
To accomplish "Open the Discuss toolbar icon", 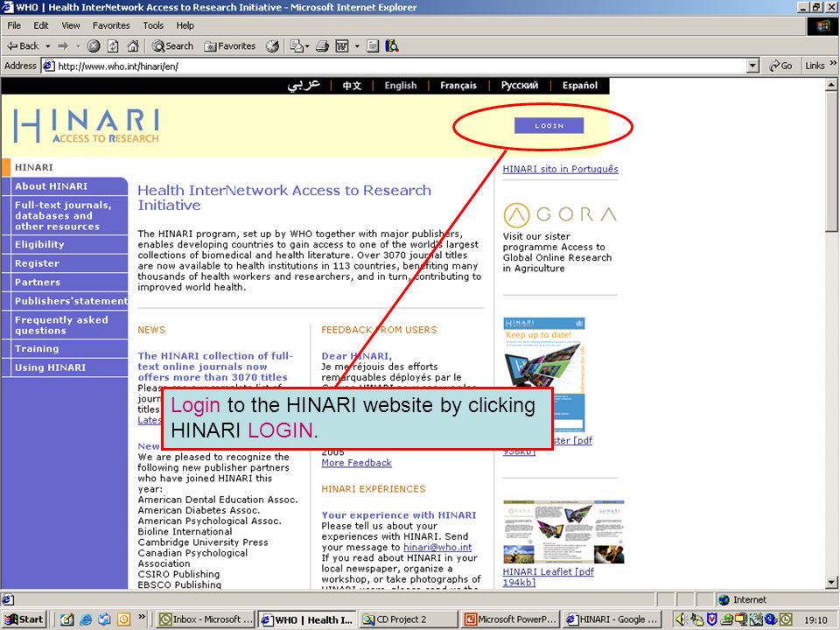I will click(373, 46).
